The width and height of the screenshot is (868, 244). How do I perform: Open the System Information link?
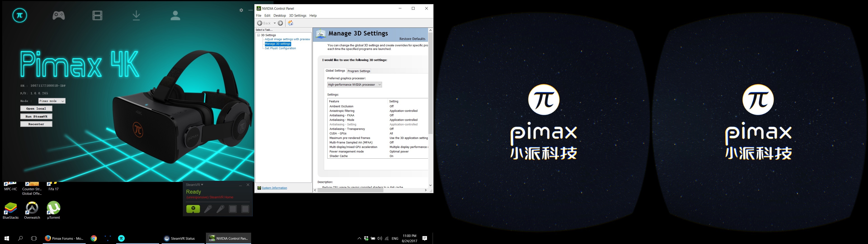coord(274,188)
